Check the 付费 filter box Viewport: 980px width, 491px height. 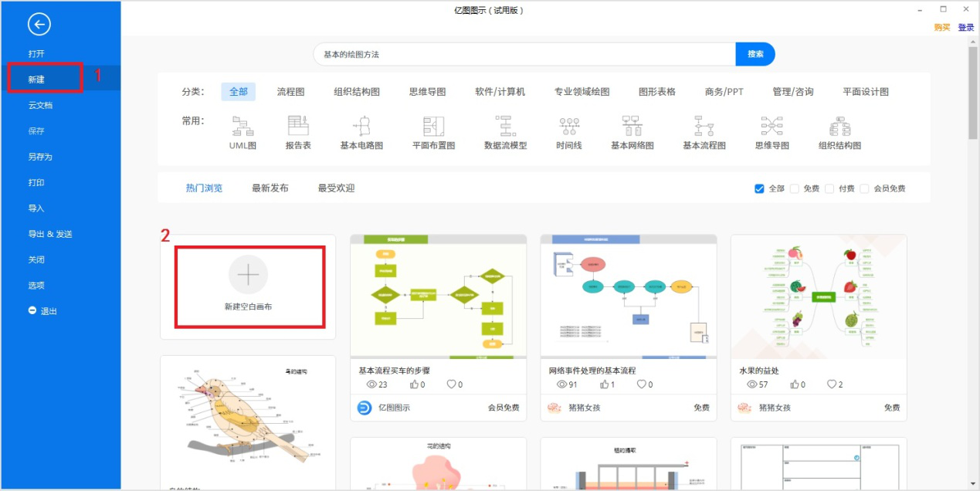click(829, 188)
